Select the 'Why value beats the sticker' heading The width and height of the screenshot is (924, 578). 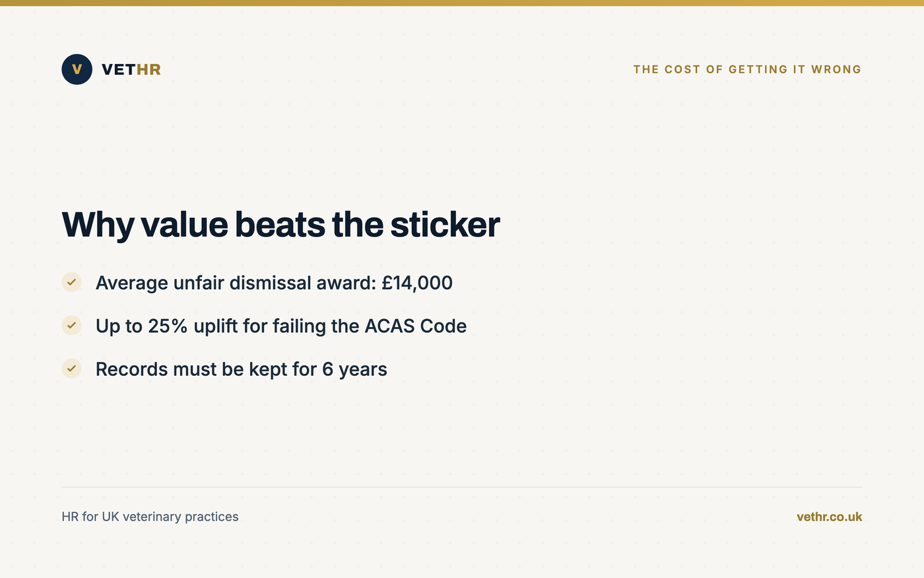pyautogui.click(x=280, y=225)
